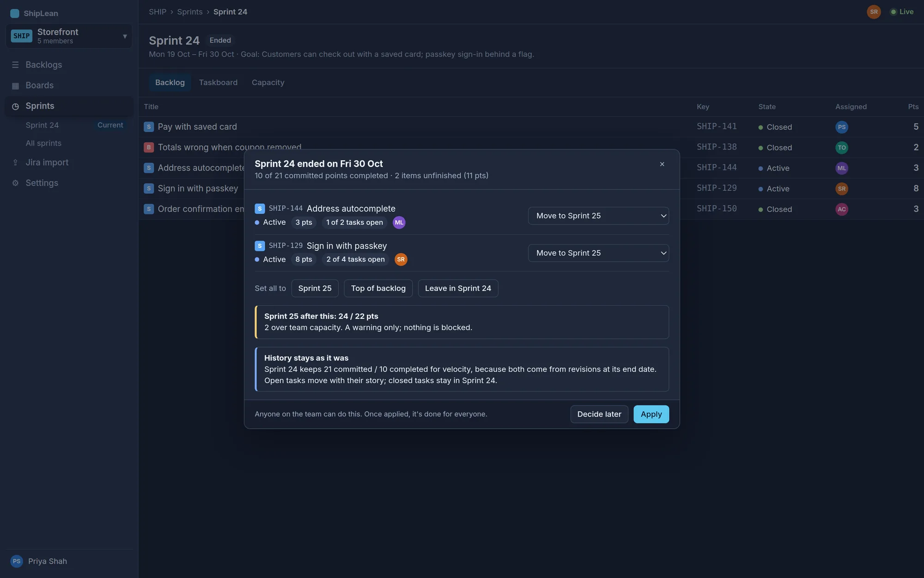Open Boards in the sidebar

coord(69,86)
